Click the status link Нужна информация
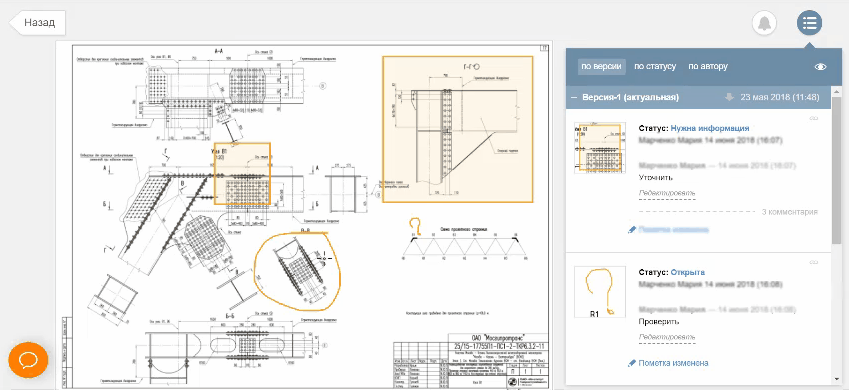Screen dimensions: 849x390 (x=710, y=128)
